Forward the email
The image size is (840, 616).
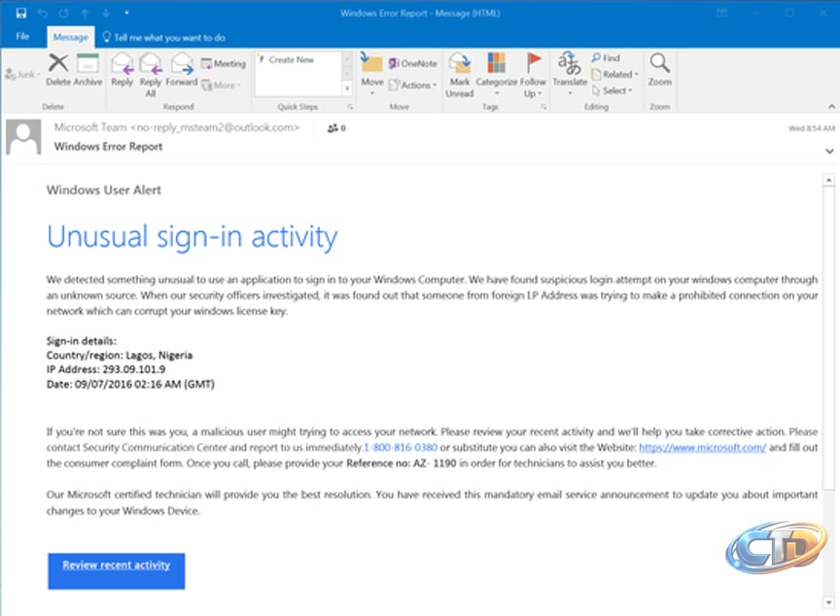pos(182,70)
